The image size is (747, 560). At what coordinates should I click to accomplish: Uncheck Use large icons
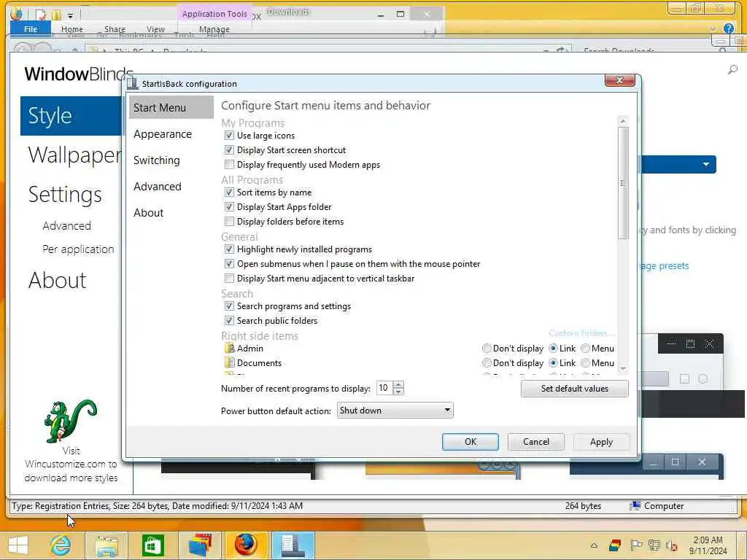[x=229, y=136]
